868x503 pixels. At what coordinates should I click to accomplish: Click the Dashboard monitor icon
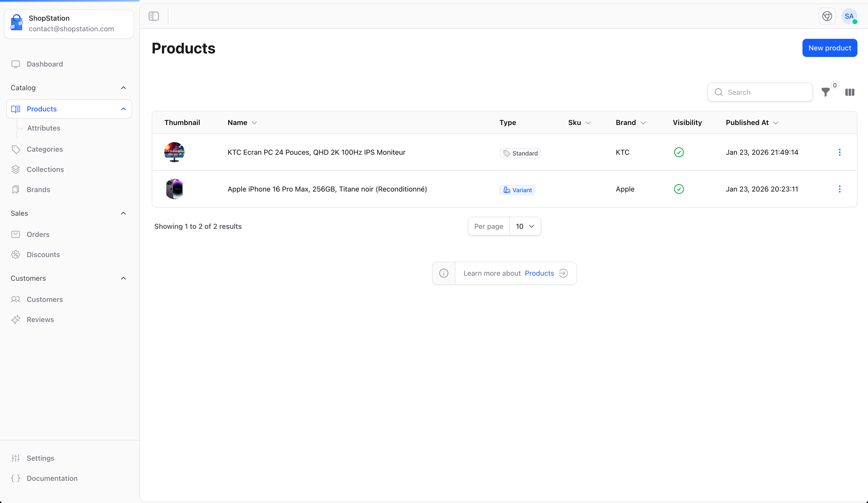[16, 64]
